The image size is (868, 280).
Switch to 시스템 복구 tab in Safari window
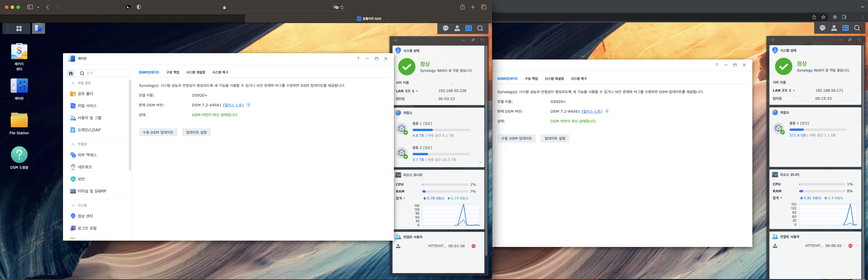coord(220,72)
